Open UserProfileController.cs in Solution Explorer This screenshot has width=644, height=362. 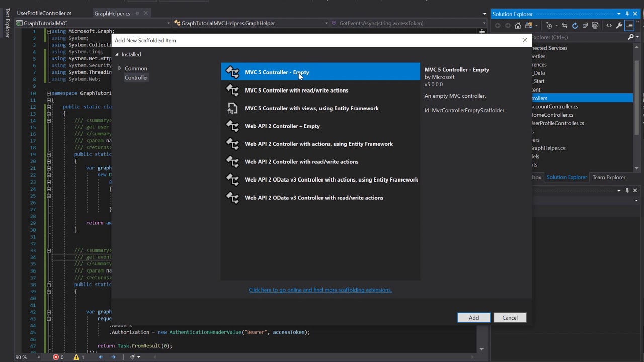(x=558, y=123)
